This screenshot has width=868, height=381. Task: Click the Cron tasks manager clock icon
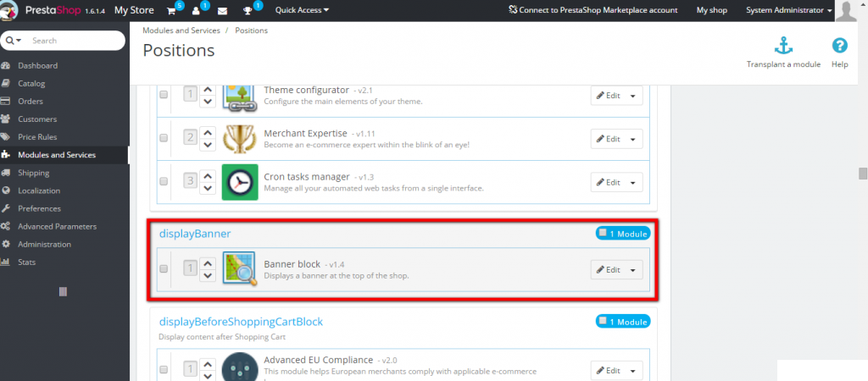(x=240, y=182)
